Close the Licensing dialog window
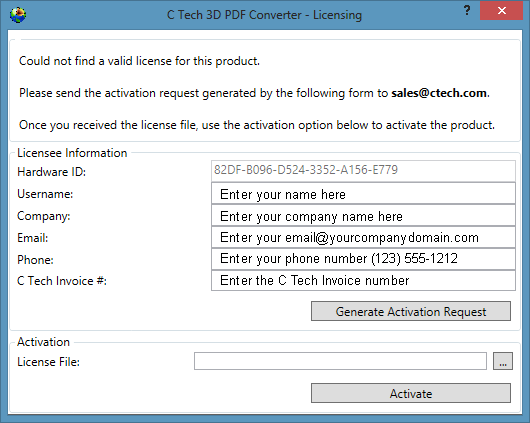Screen dimensions: 530x423 click(x=501, y=10)
